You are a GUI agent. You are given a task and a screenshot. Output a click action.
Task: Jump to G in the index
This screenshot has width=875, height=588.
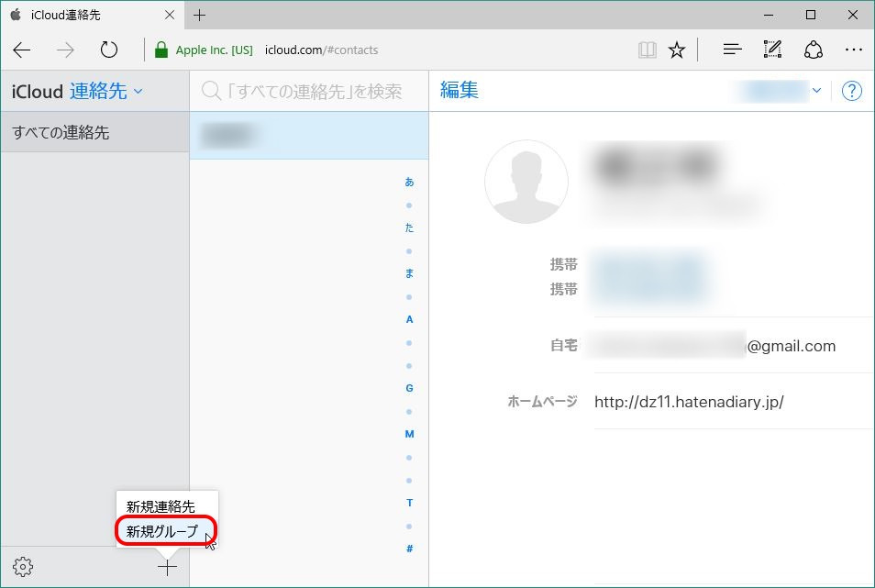409,388
